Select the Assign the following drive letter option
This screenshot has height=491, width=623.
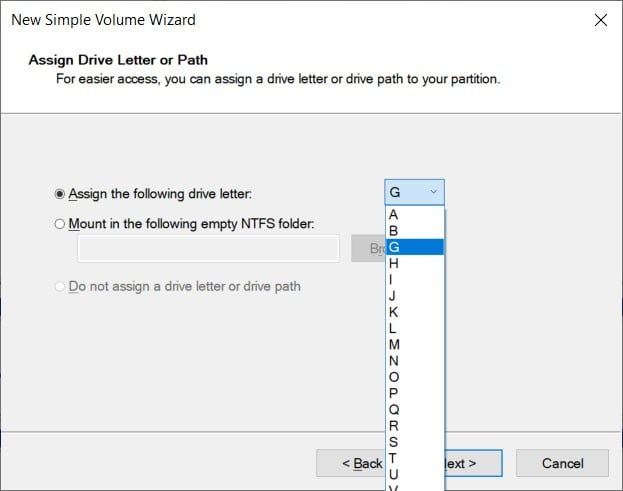pos(60,194)
